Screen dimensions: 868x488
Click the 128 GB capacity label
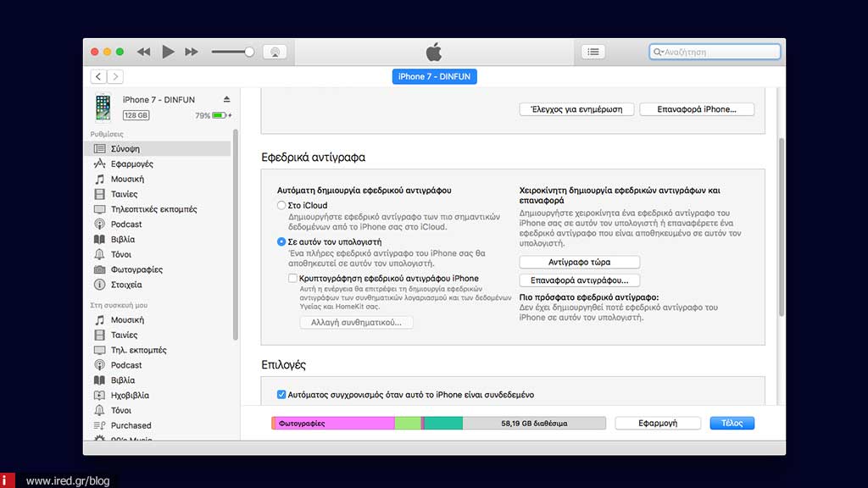(x=136, y=115)
